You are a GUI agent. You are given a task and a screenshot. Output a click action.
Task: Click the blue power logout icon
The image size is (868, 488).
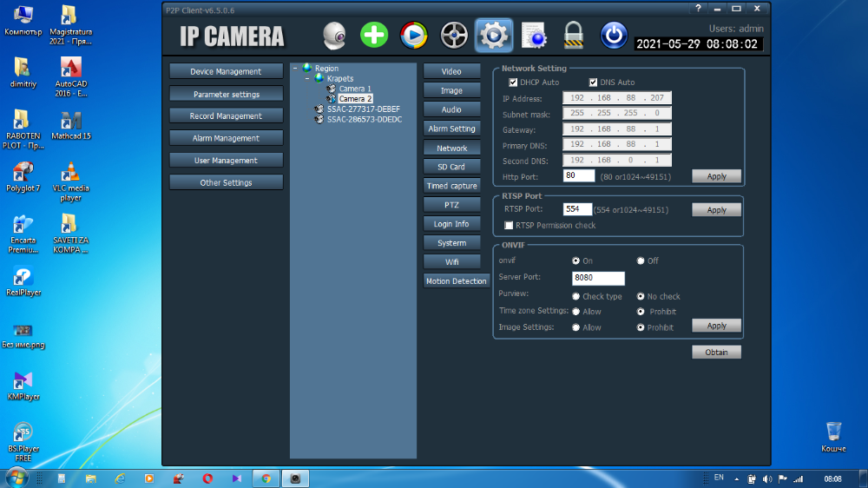click(614, 36)
